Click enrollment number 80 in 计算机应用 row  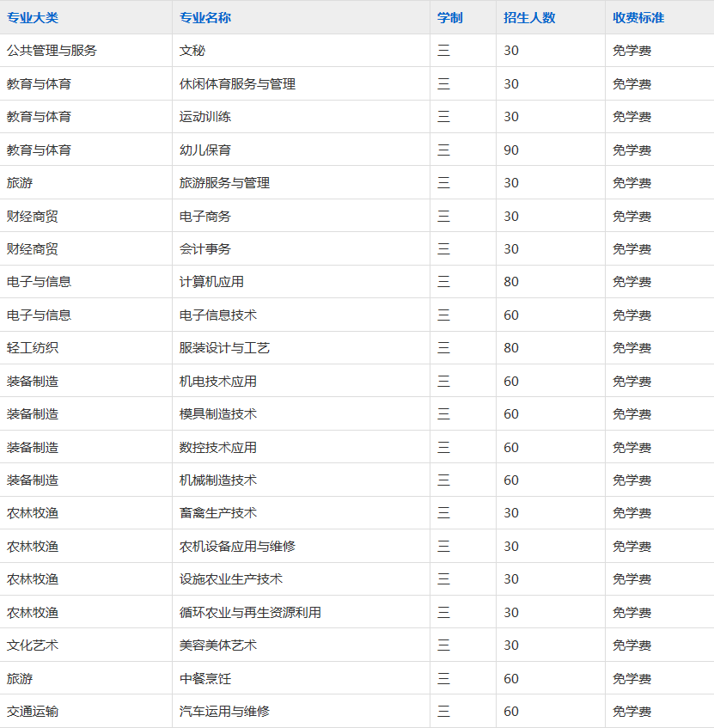511,282
